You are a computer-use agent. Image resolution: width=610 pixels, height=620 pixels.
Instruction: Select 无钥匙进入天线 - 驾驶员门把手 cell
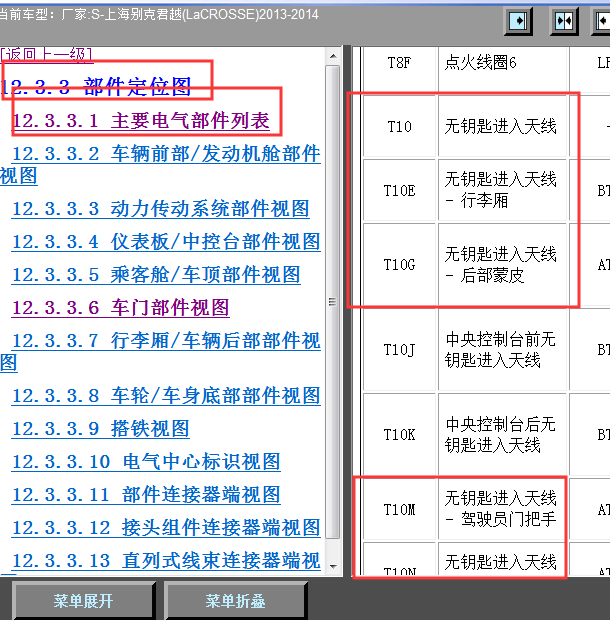[503, 509]
